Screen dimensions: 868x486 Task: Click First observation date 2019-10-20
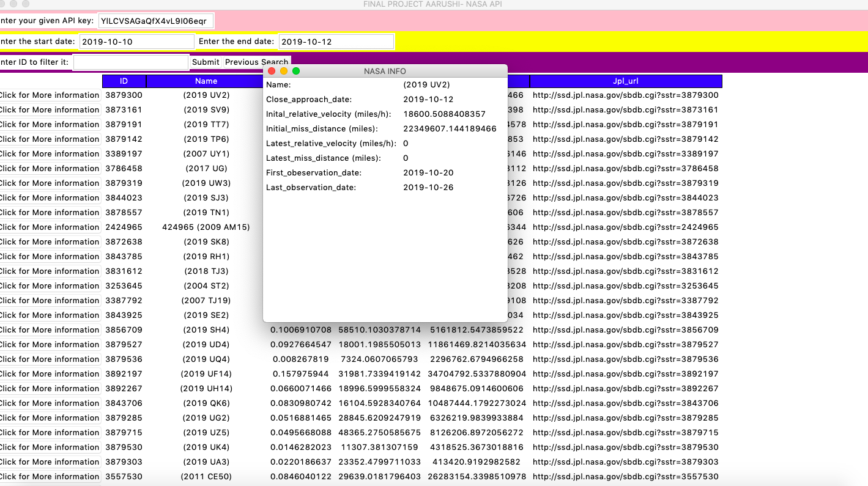pos(428,172)
